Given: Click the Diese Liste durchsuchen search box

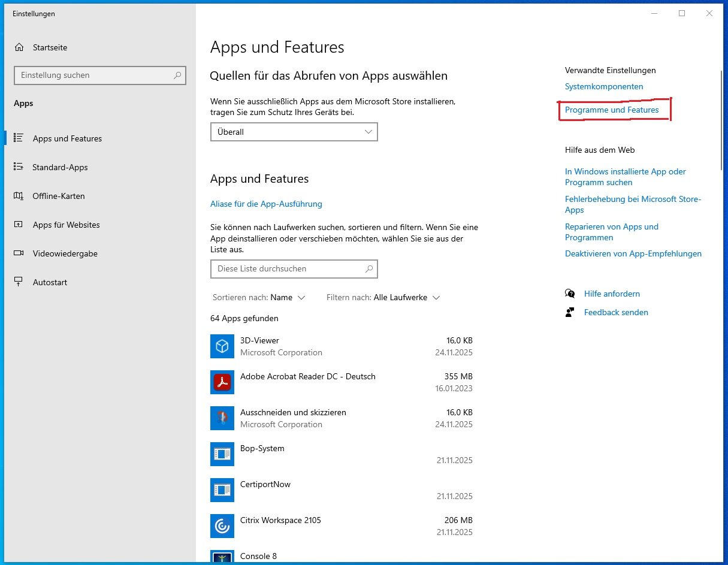Looking at the screenshot, I should pyautogui.click(x=289, y=269).
